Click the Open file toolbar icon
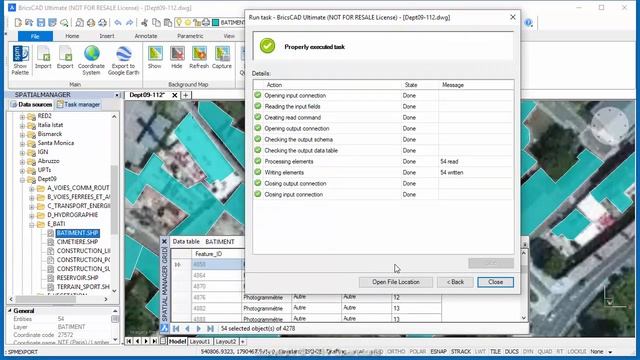The image size is (640, 360). click(29, 22)
